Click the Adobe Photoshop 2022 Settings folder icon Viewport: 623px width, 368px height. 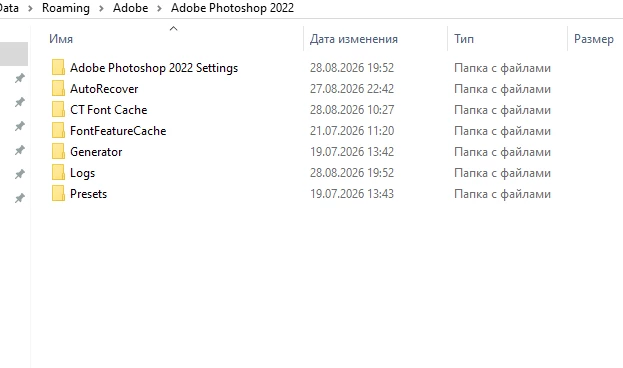pyautogui.click(x=58, y=67)
